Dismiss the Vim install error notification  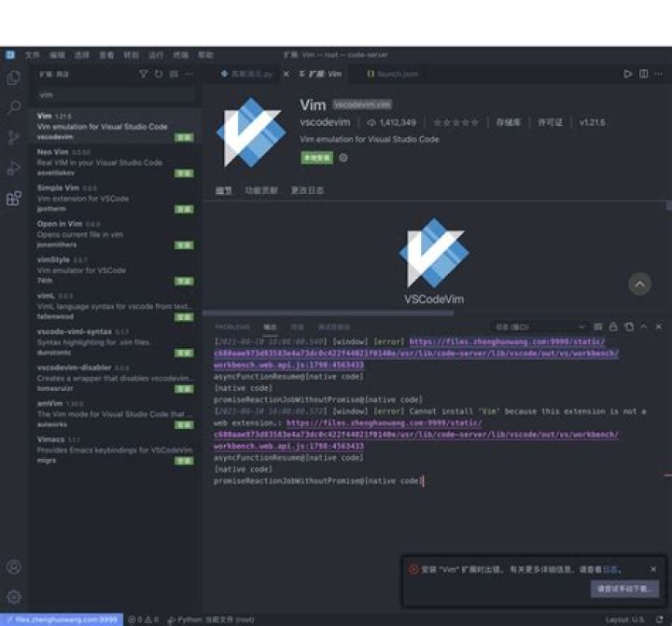[x=653, y=569]
